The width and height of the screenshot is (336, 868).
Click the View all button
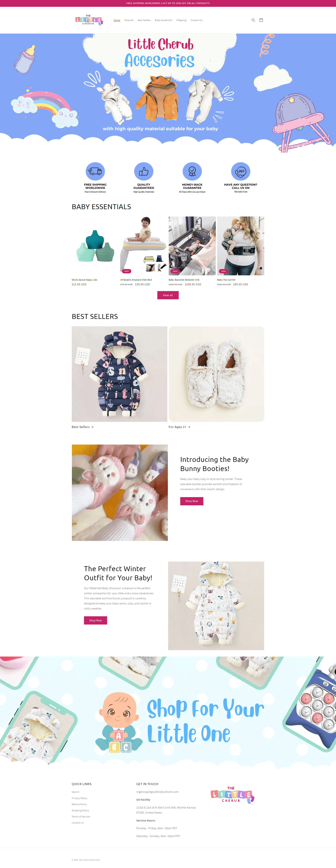click(168, 295)
